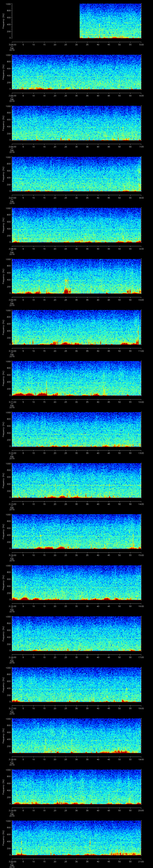Click the spectrogram panel starting 3:12:00
The image size is (153, 868).
77,429
